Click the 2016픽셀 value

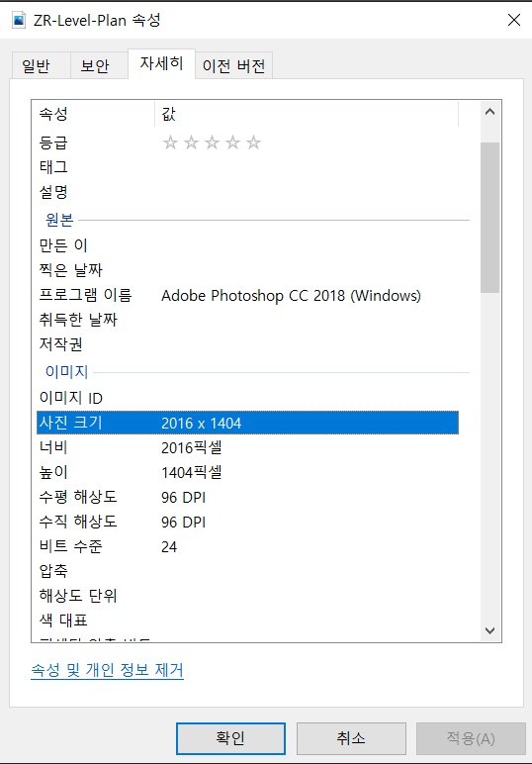pos(192,447)
